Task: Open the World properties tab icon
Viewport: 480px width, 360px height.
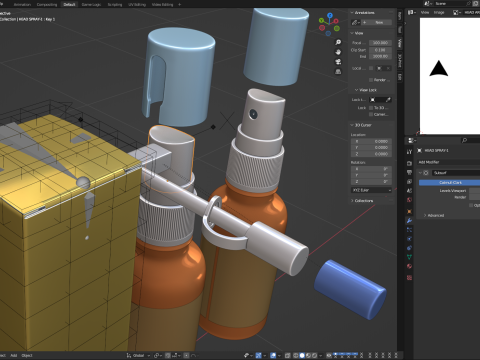Action: pyautogui.click(x=409, y=200)
